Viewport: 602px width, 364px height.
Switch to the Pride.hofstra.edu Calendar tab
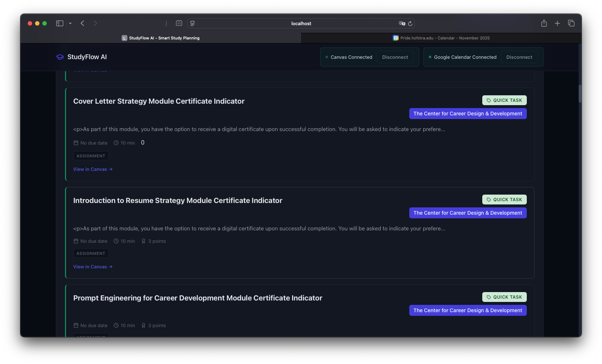coord(441,38)
